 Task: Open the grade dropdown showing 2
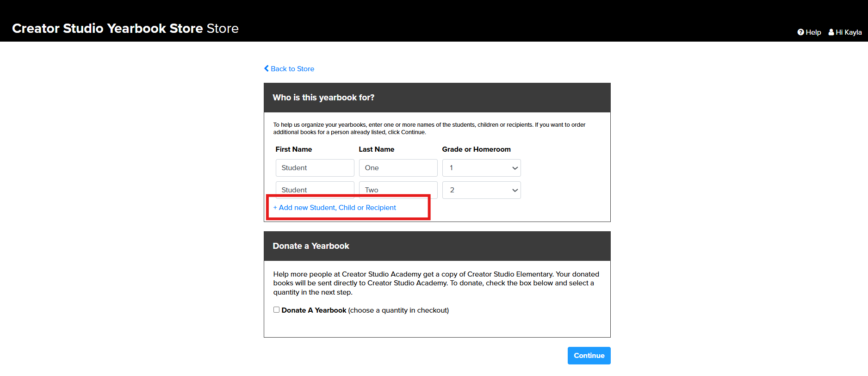481,190
